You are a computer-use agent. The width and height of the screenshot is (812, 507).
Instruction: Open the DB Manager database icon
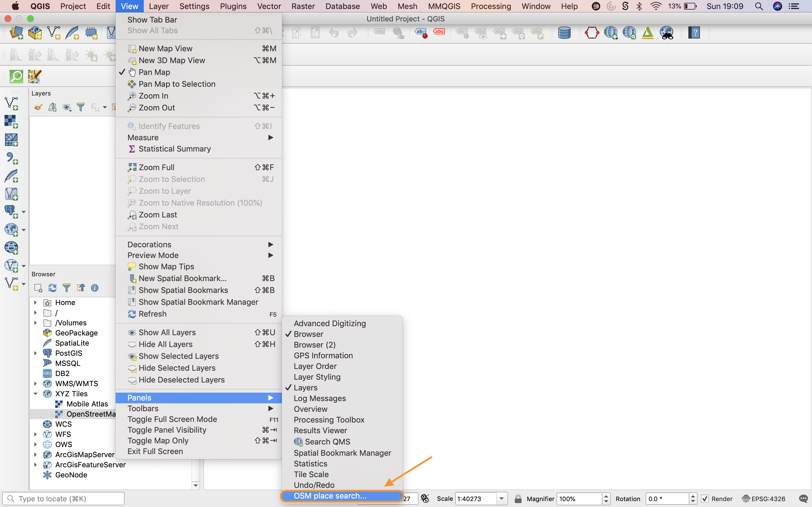coord(564,32)
